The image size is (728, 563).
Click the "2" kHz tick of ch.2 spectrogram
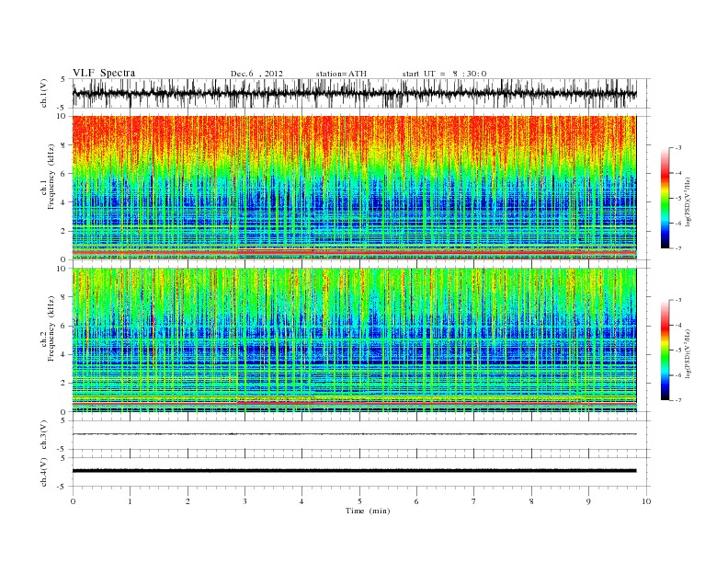(63, 384)
